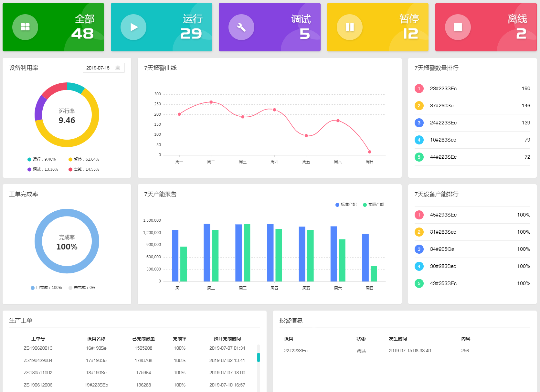Click the production order table scrollbar thumb

click(x=259, y=357)
